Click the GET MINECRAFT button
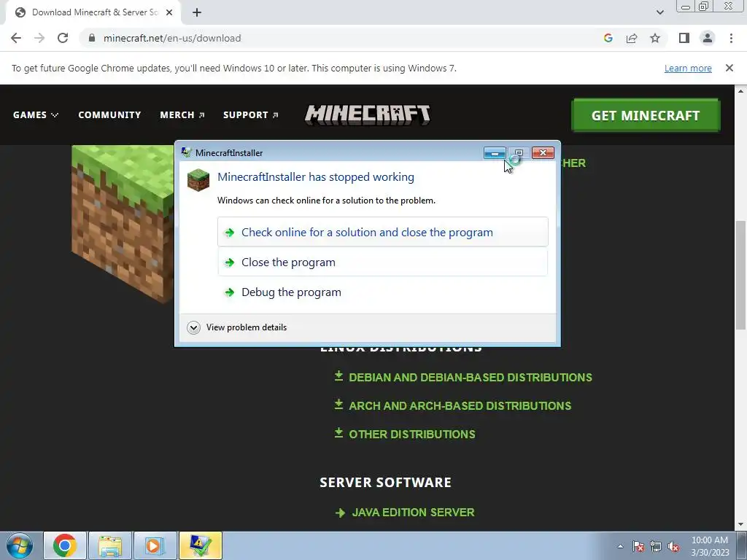This screenshot has width=747, height=560. [646, 115]
